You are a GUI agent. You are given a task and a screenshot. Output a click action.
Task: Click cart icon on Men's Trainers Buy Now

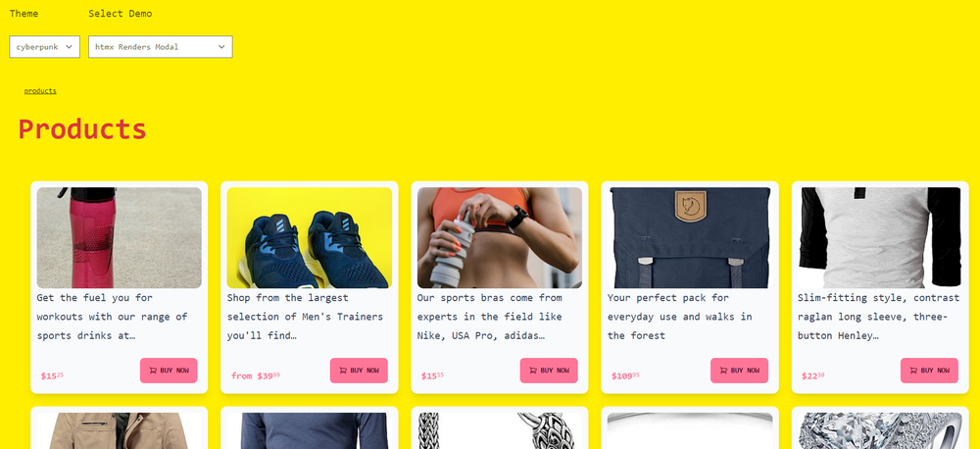(342, 371)
